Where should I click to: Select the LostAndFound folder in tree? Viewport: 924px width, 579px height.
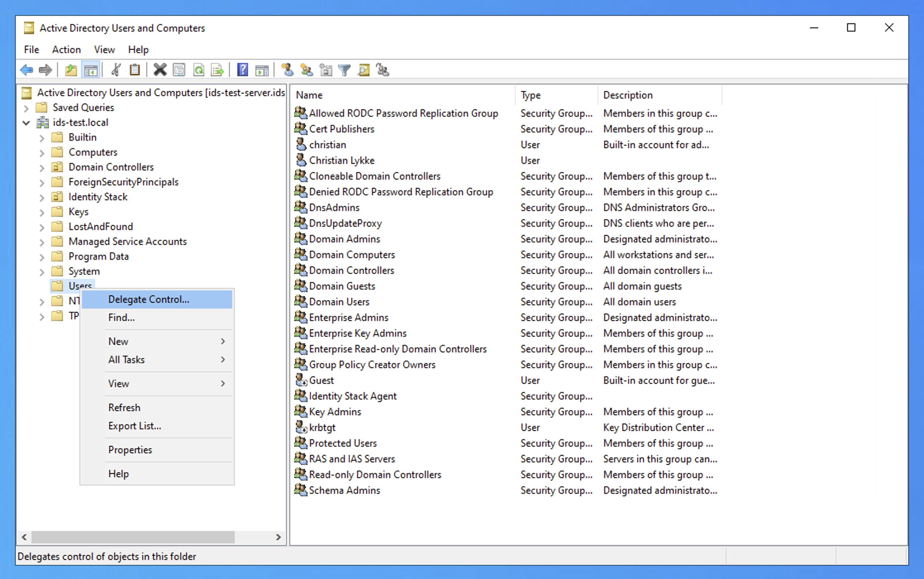(x=100, y=227)
